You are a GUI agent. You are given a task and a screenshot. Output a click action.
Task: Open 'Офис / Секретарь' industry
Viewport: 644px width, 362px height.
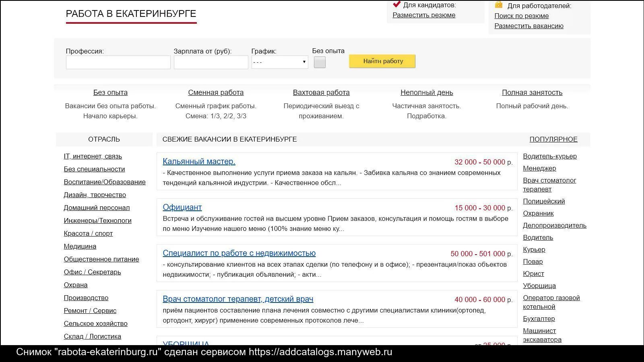click(x=92, y=272)
